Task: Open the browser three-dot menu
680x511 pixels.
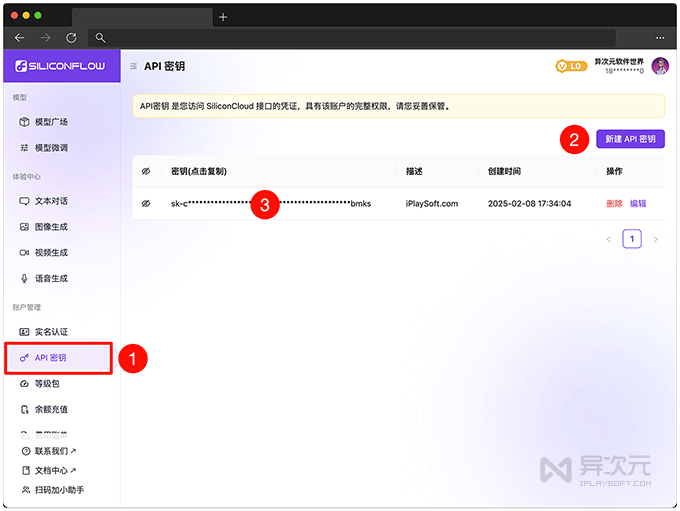Action: (660, 38)
